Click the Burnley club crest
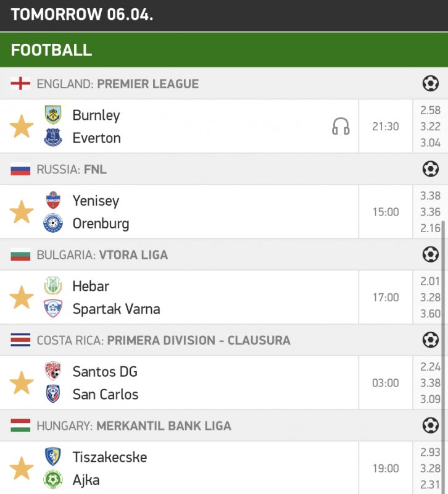The image size is (448, 494). pos(53,115)
